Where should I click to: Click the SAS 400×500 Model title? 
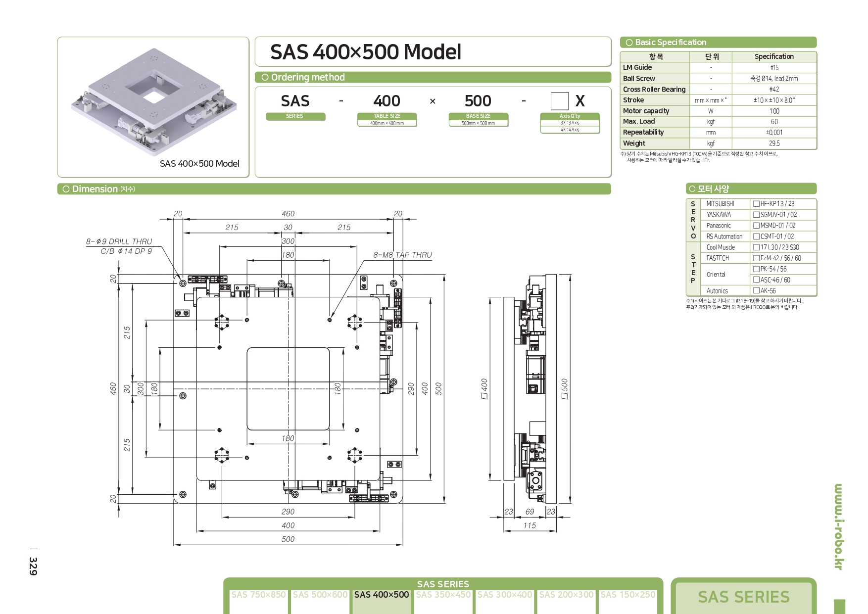(x=366, y=52)
